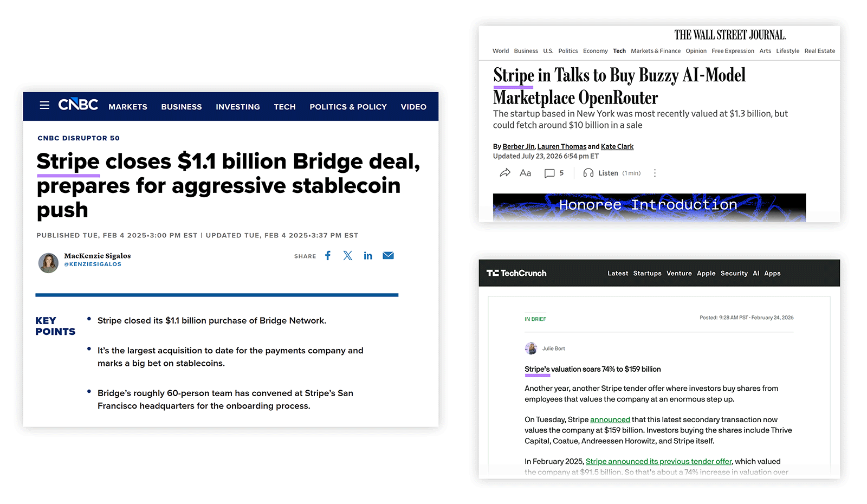The width and height of the screenshot is (867, 504).
Task: Open INVESTING in CNBC navigation
Action: pos(238,107)
